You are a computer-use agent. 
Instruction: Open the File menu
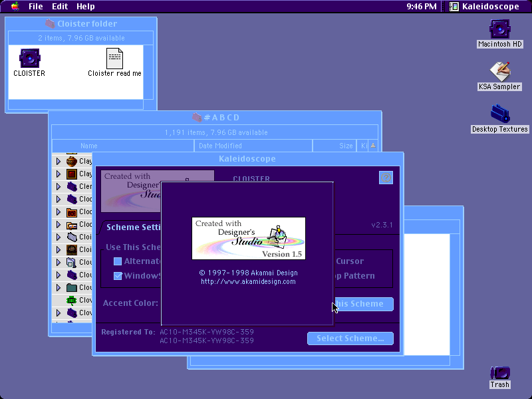pos(36,7)
